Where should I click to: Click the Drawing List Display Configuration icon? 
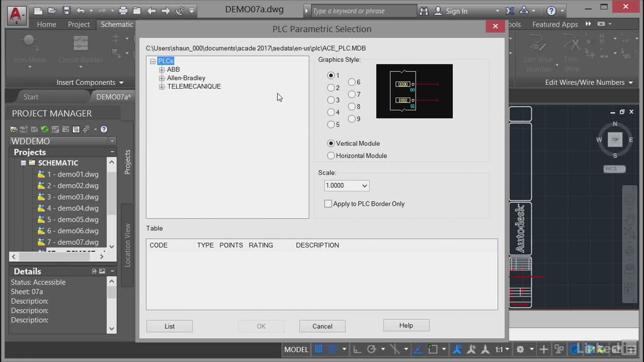click(x=76, y=129)
